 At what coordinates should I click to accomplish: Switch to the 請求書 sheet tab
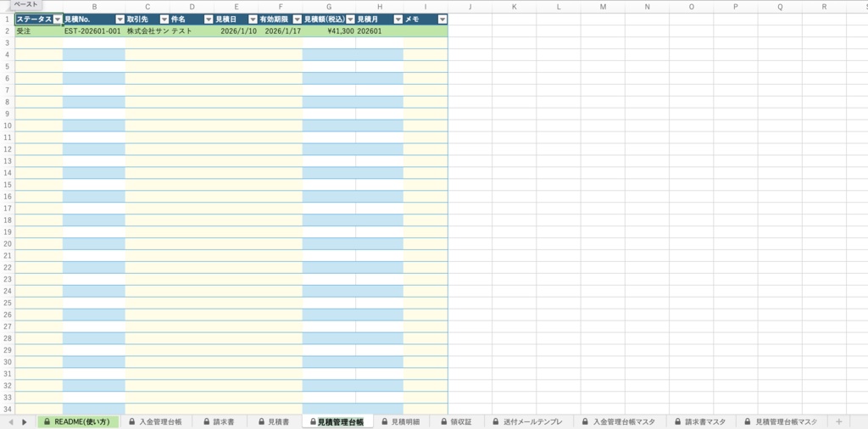click(x=220, y=422)
